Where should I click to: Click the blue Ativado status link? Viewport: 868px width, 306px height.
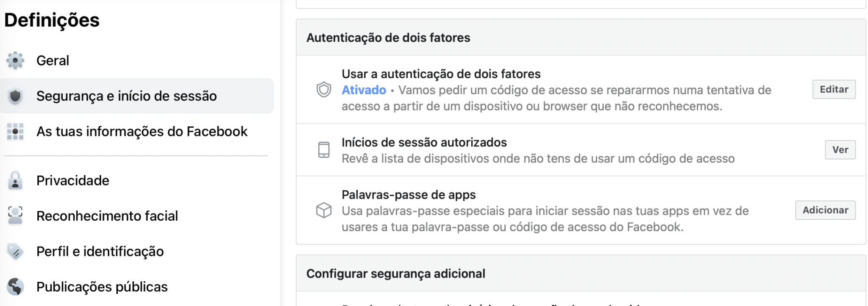pyautogui.click(x=364, y=90)
